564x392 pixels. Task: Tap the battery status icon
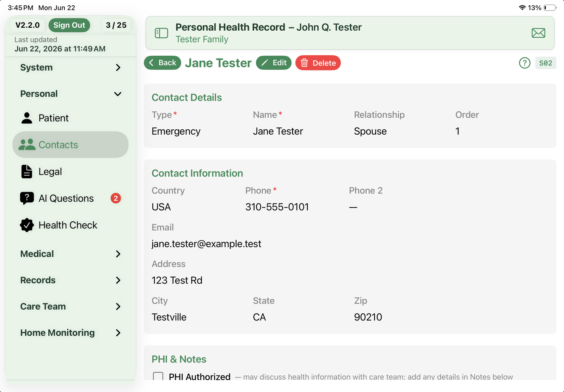click(x=550, y=8)
